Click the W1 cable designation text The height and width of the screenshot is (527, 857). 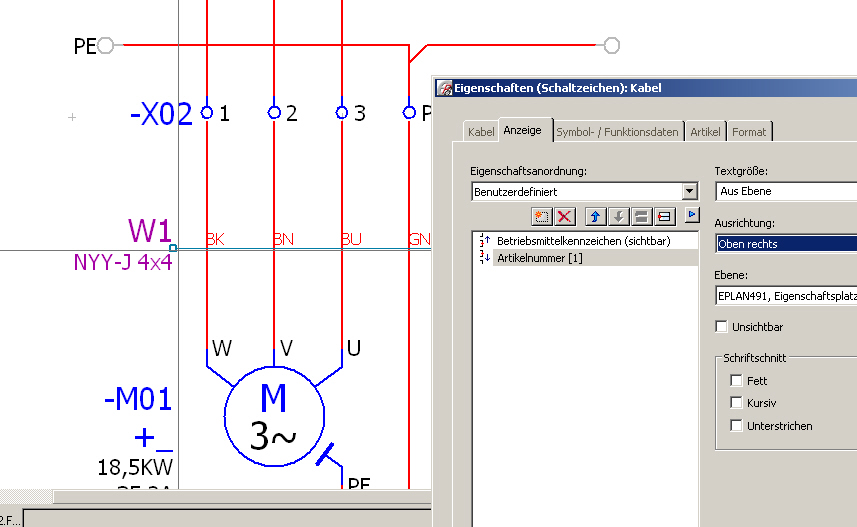[x=150, y=230]
